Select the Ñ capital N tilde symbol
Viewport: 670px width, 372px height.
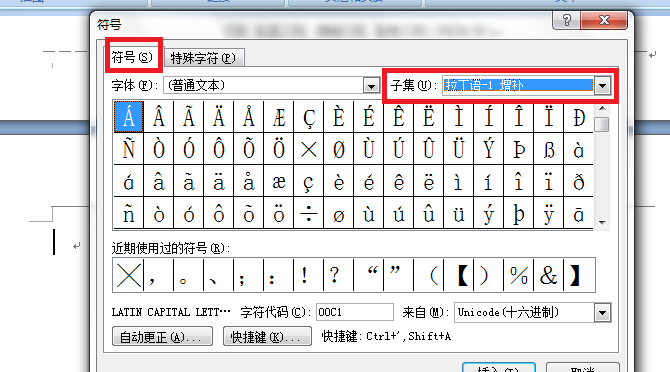pyautogui.click(x=129, y=149)
